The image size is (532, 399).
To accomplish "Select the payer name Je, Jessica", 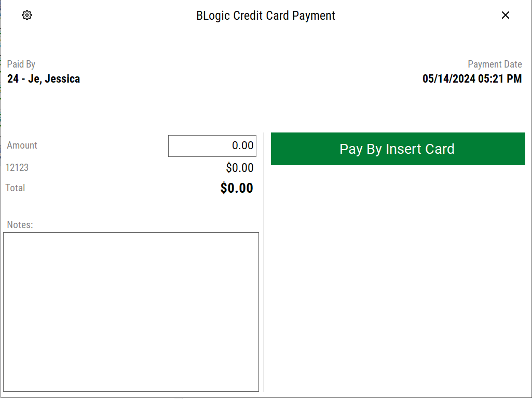I will coord(54,79).
